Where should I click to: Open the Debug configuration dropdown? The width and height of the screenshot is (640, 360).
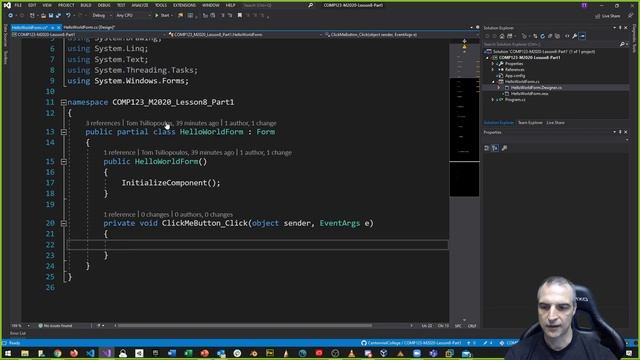(102, 16)
